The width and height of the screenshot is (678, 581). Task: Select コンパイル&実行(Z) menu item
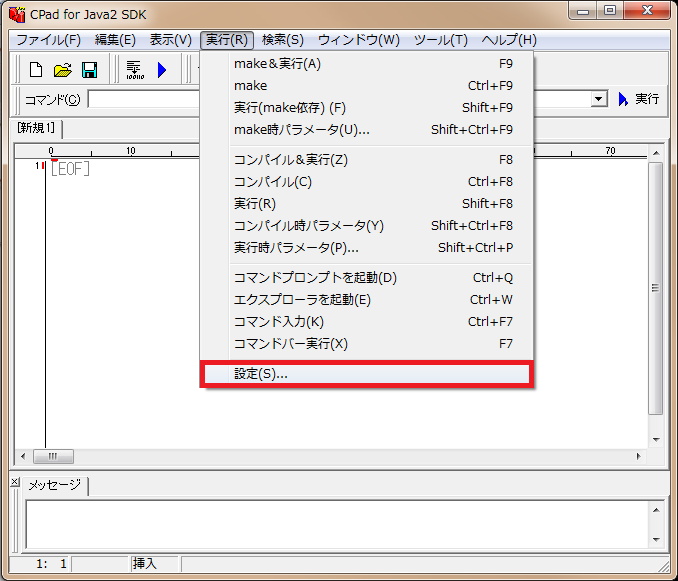(367, 160)
